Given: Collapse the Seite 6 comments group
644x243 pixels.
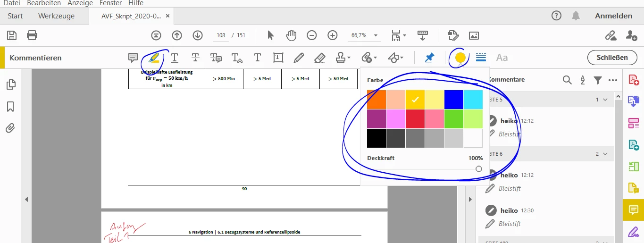Looking at the screenshot, I should (605, 154).
